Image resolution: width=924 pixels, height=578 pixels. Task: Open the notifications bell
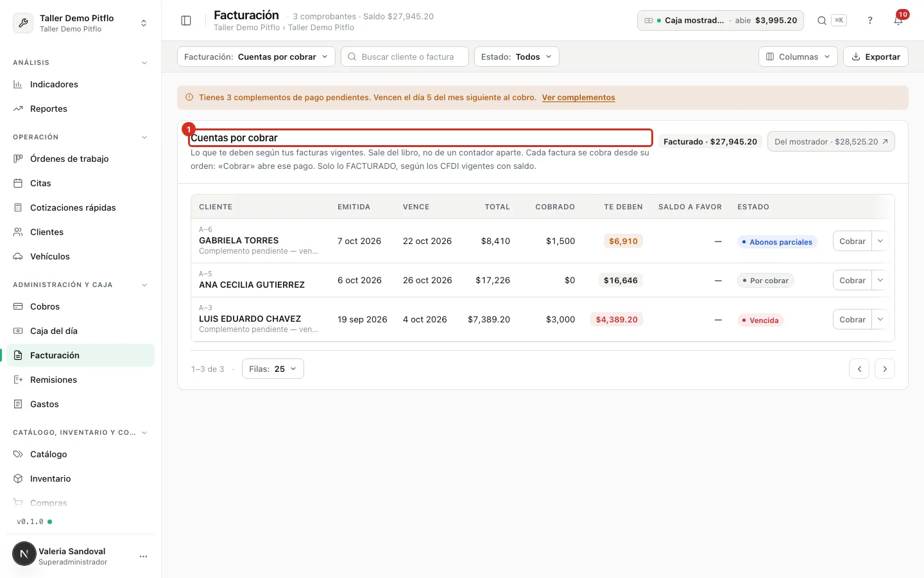pos(898,21)
